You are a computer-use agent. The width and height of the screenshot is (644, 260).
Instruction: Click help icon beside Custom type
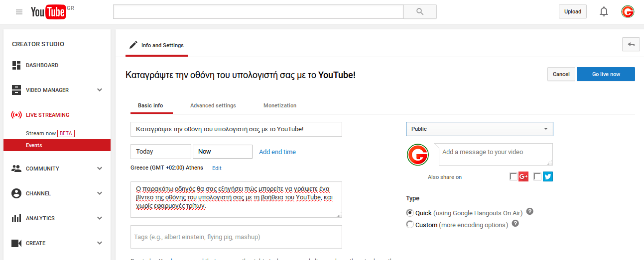[x=515, y=224]
